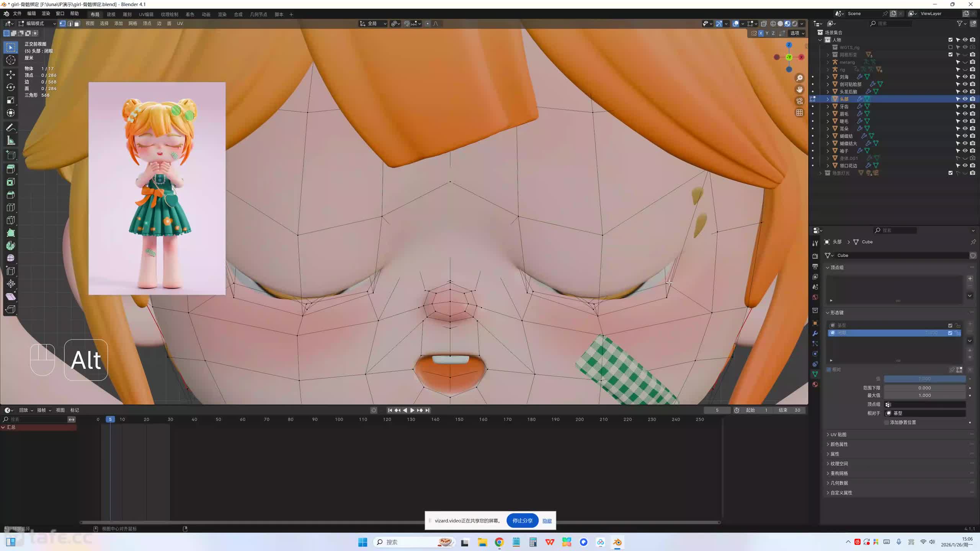This screenshot has width=980, height=551.
Task: Select the Annotate pencil tool
Action: coord(11,127)
